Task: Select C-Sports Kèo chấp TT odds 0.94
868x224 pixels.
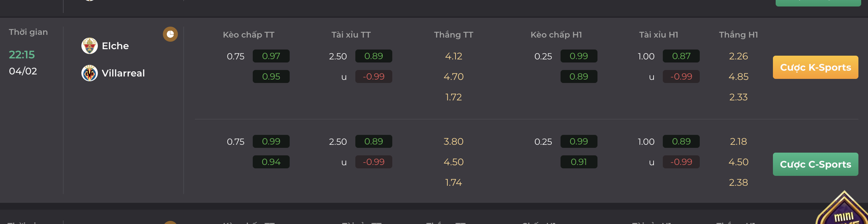Action: click(271, 162)
